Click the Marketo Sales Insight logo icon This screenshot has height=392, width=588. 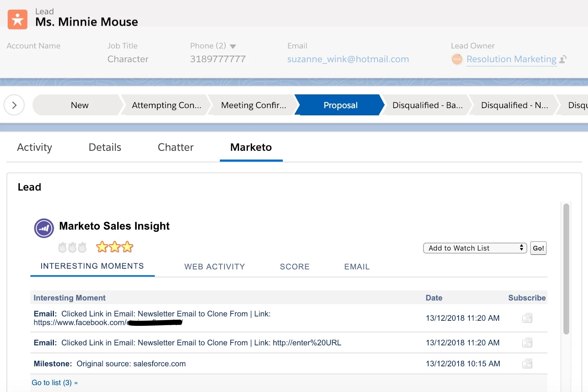pos(44,228)
